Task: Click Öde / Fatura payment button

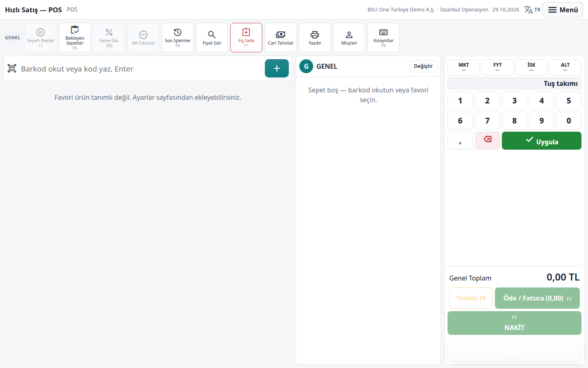Action: (x=537, y=298)
